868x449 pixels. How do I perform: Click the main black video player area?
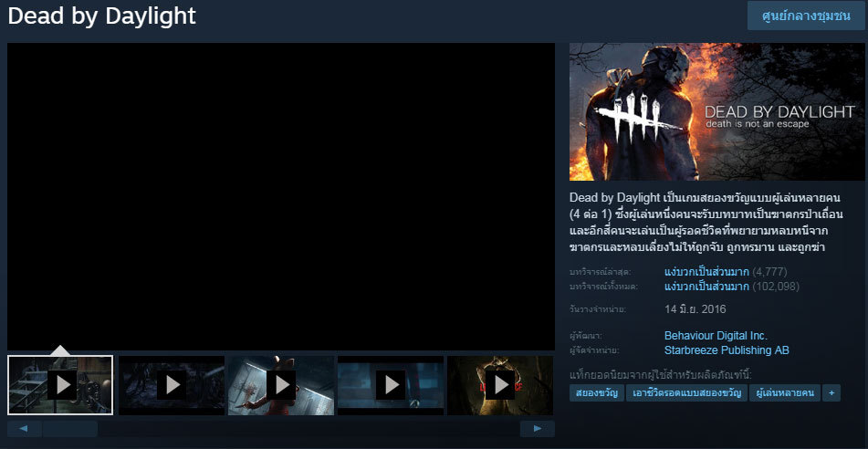click(x=281, y=196)
